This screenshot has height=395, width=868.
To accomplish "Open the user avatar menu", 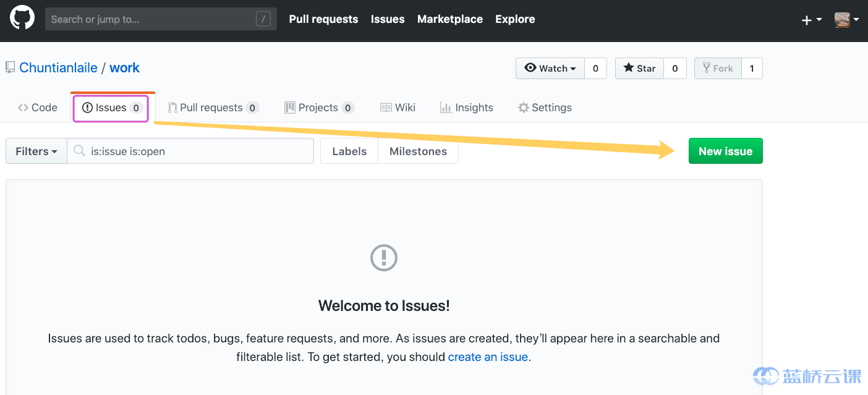I will [x=846, y=20].
